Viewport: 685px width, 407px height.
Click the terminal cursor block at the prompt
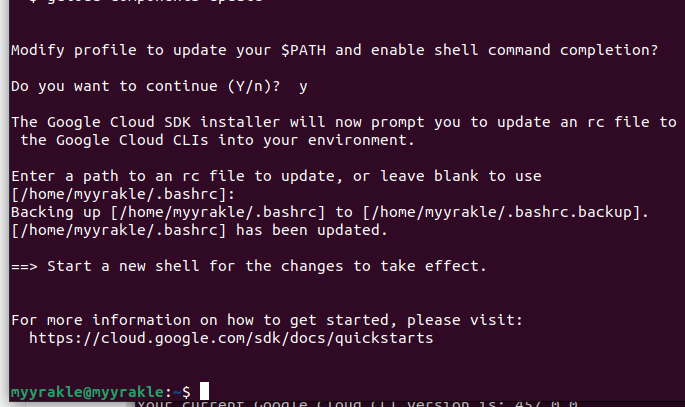click(204, 391)
